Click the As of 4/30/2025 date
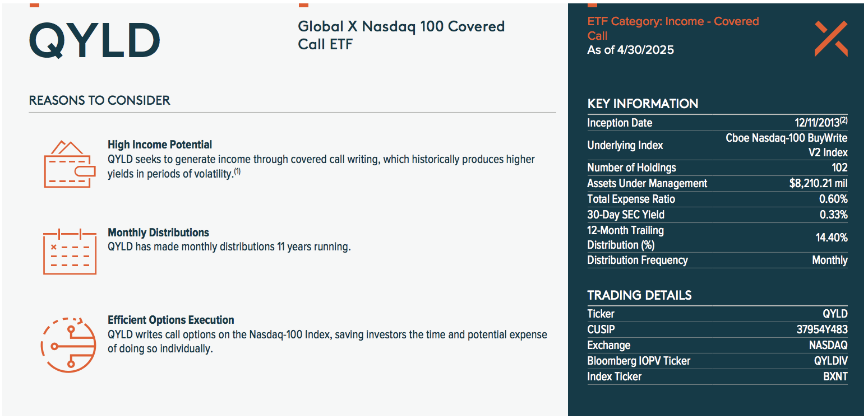 pos(630,50)
